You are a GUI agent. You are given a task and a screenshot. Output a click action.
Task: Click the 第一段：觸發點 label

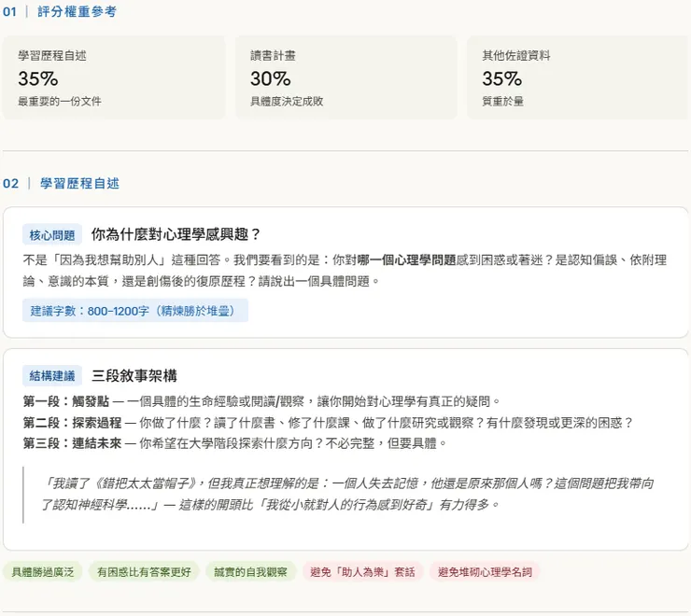[x=66, y=400]
